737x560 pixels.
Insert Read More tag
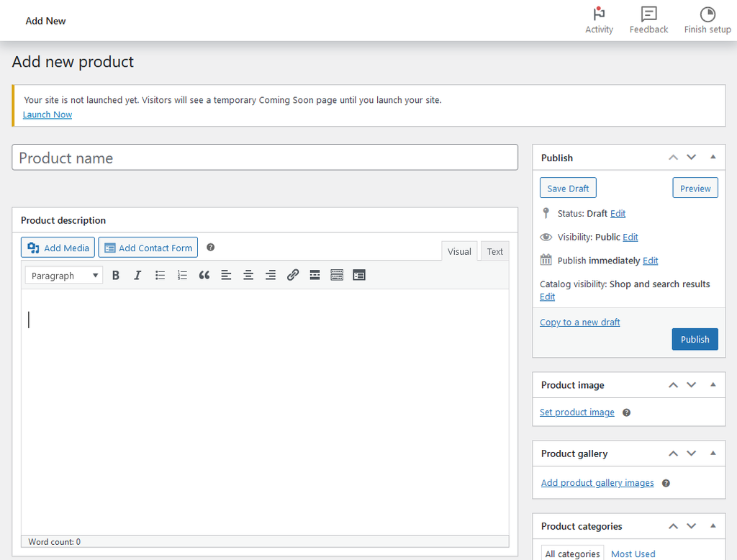[x=315, y=275]
